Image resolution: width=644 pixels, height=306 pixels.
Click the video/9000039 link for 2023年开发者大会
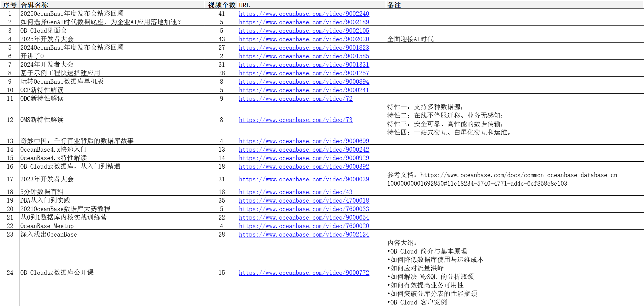304,179
